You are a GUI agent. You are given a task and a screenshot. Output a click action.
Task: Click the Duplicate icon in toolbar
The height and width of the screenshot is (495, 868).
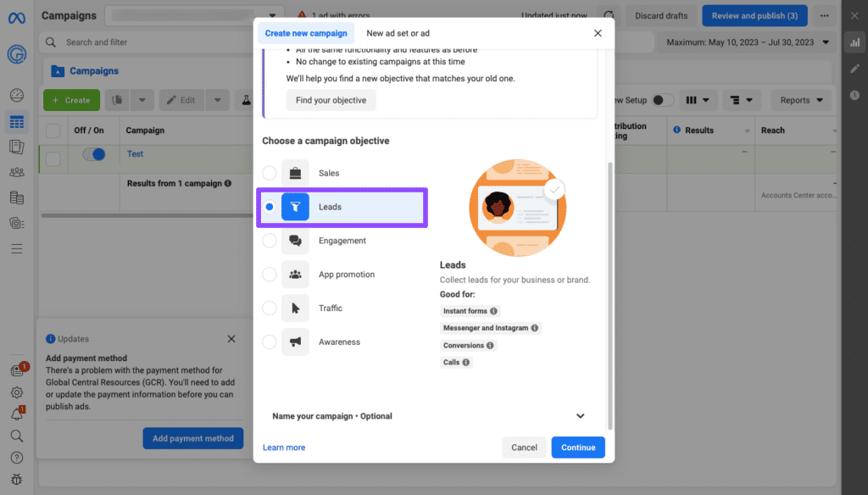[117, 100]
